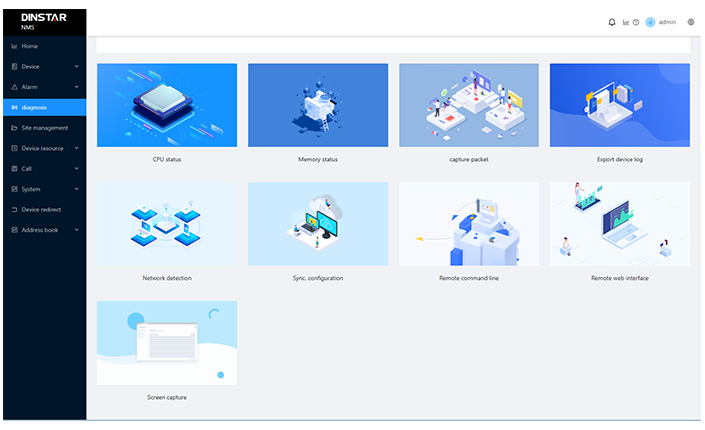Click the 'Call' sidebar label
705x430 pixels.
(x=27, y=169)
